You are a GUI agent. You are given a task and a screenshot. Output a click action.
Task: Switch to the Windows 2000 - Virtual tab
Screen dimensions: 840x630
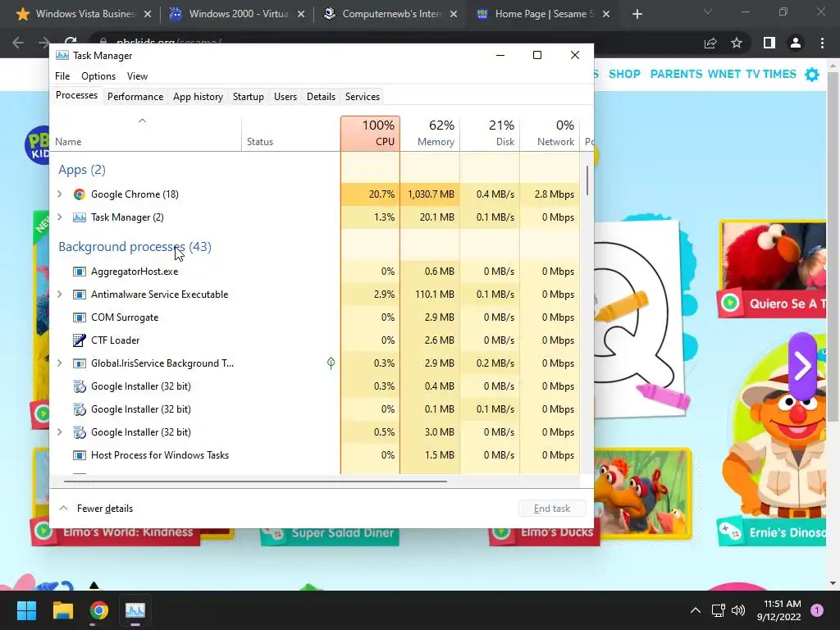pos(235,14)
